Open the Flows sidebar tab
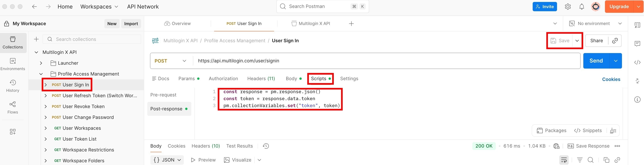644x165 pixels. click(13, 108)
